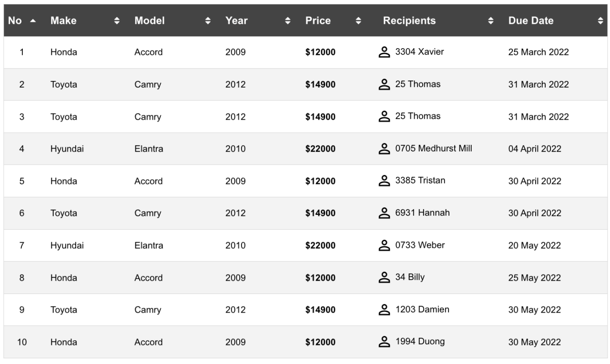Select the user icon beside 3385 Tristan
Viewport: 610px width, 364px height.
point(384,181)
